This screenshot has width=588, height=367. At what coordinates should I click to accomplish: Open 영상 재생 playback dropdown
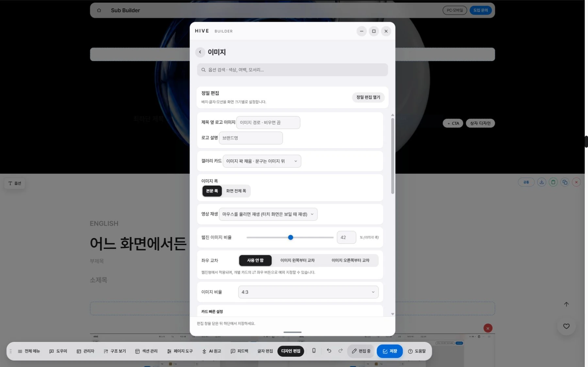268,214
